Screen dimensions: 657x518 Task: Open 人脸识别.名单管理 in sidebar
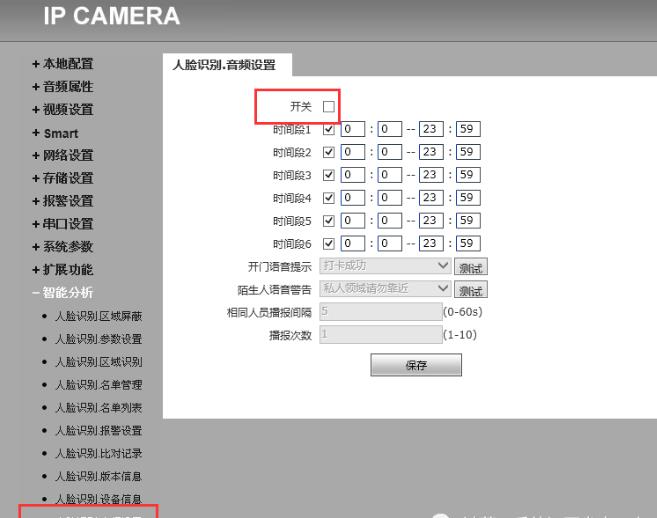pos(98,384)
